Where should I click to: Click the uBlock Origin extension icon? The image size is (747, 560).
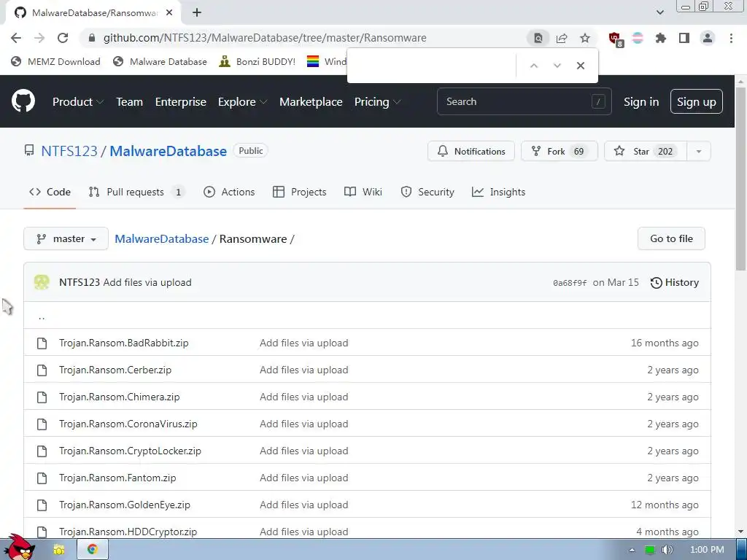[x=615, y=39]
